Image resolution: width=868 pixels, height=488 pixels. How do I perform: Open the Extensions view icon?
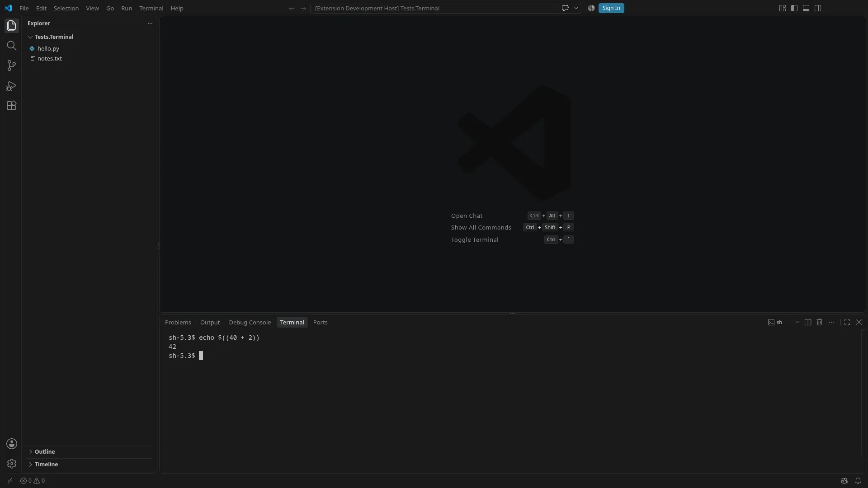(x=11, y=106)
